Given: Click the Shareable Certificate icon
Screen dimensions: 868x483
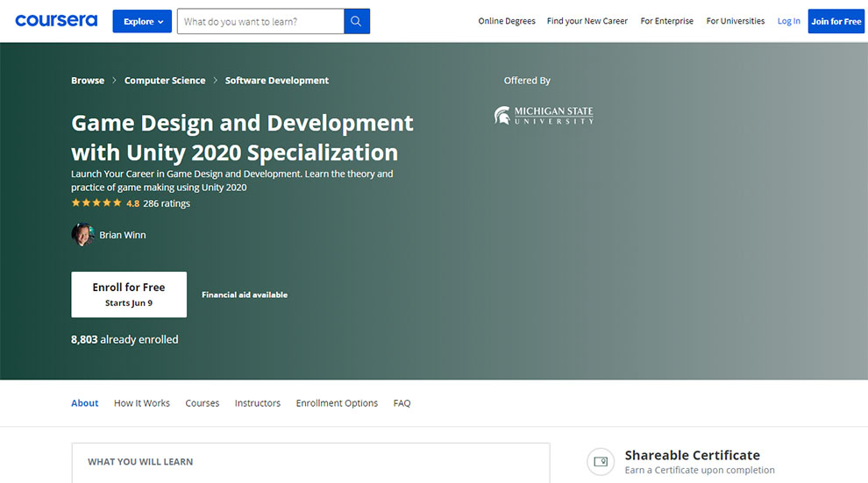Looking at the screenshot, I should point(601,461).
